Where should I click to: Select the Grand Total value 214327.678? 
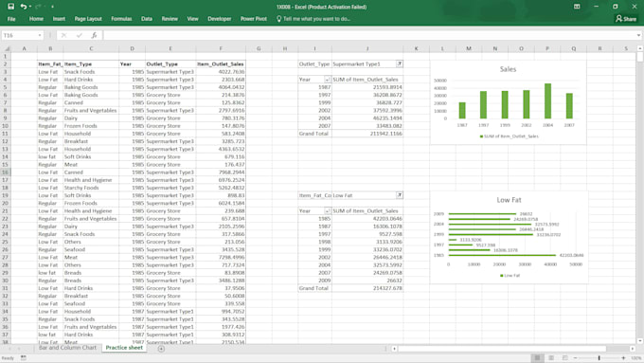367,288
